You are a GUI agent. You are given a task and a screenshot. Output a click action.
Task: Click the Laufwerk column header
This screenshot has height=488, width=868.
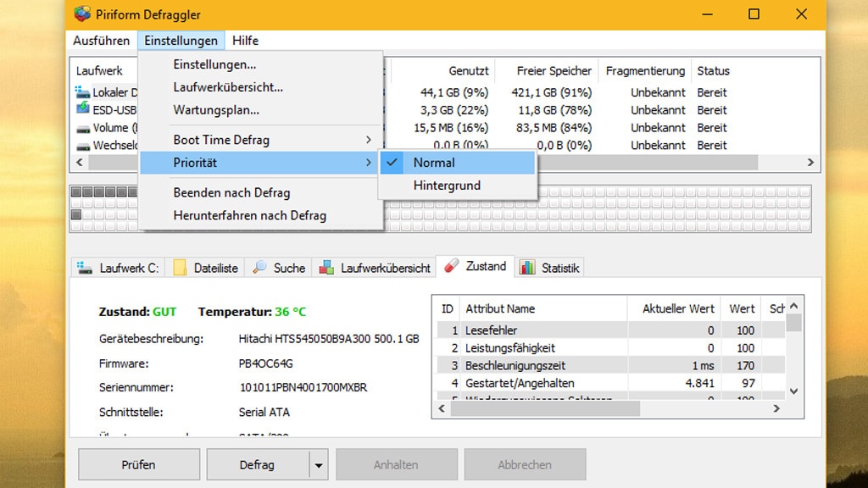click(x=99, y=71)
